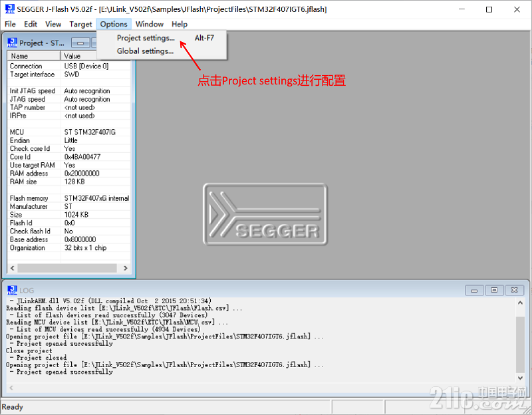Screen dimensions: 532x415
Task: Click the J-Flash icon in title bar
Action: tap(9, 9)
